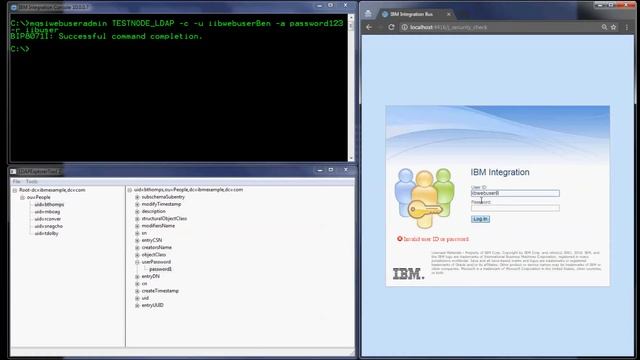Image resolution: width=640 pixels, height=360 pixels.
Task: Open the File menu in LDAP Explorer
Action: 16,181
